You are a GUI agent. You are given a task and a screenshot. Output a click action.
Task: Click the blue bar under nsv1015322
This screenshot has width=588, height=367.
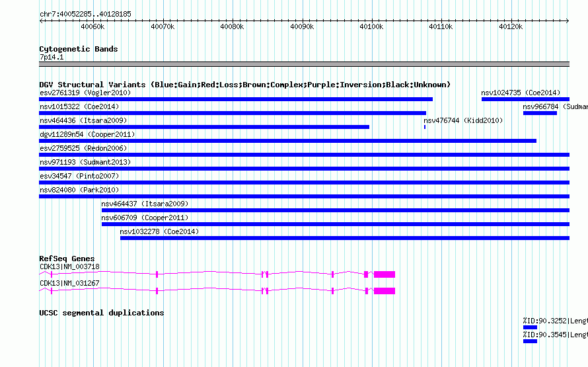tap(233, 113)
